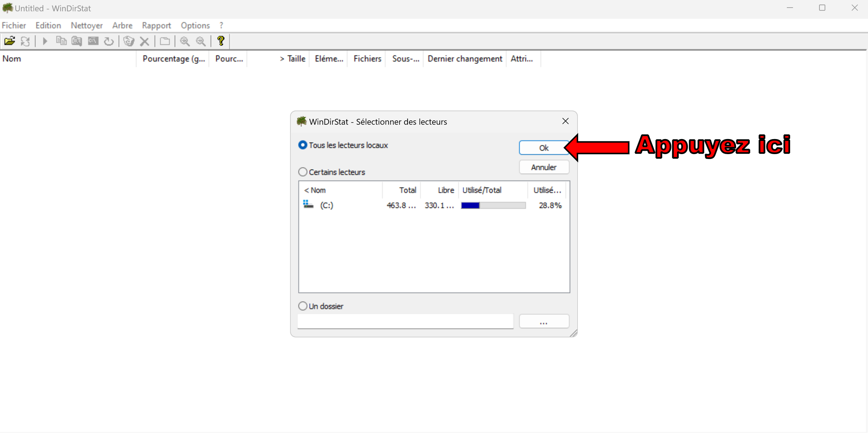
Task: Click the '> Taille' column header
Action: click(x=278, y=59)
